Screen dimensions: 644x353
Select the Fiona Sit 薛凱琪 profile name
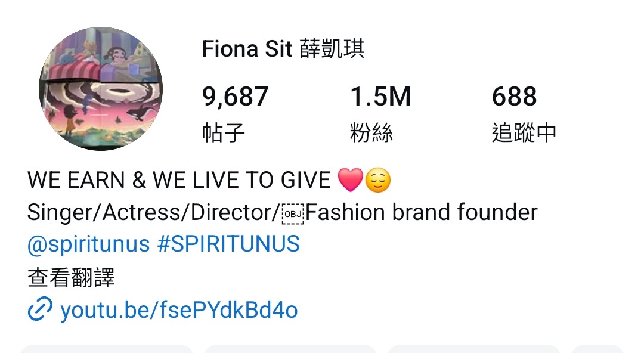283,49
